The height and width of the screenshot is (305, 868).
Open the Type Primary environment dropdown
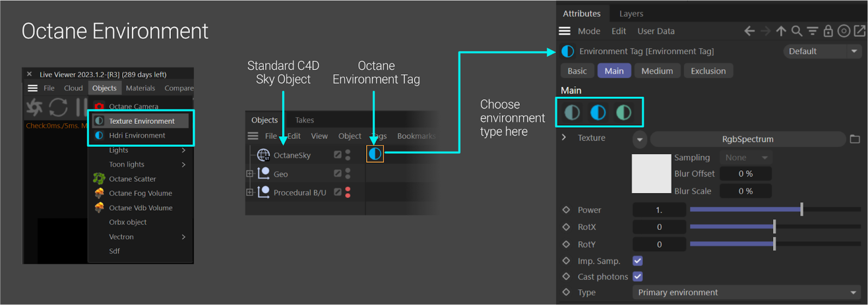[x=746, y=293]
